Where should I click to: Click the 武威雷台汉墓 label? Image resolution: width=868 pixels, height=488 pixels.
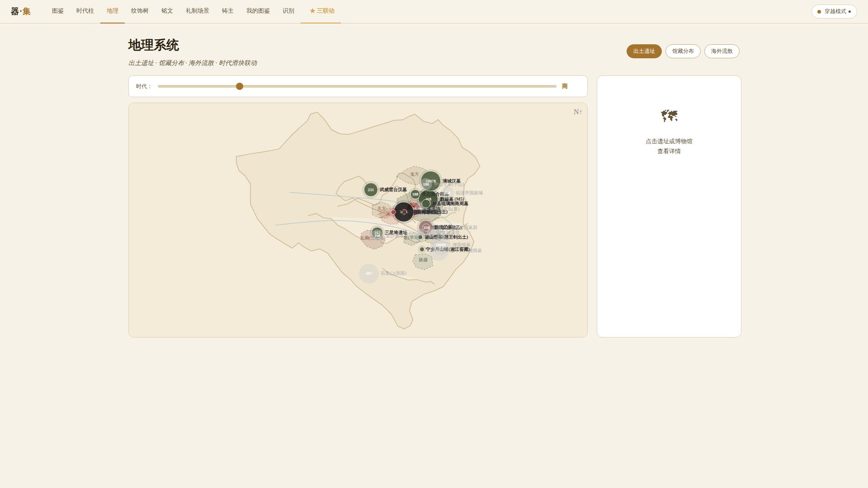tap(393, 190)
